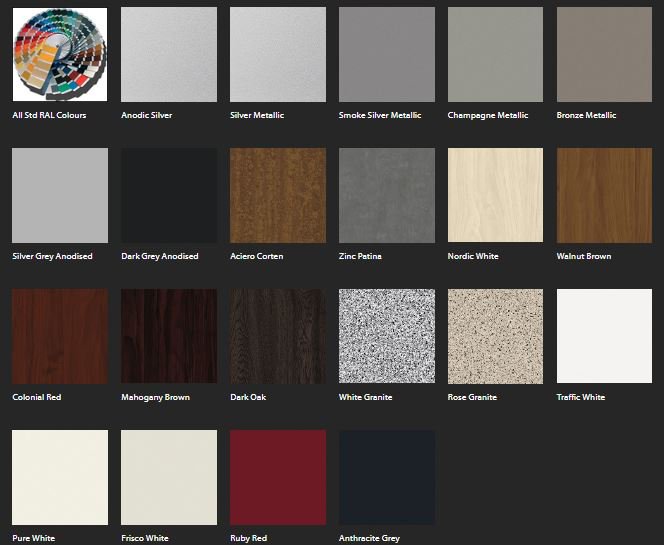Click the "Silver Grey Anodised" label

52,256
